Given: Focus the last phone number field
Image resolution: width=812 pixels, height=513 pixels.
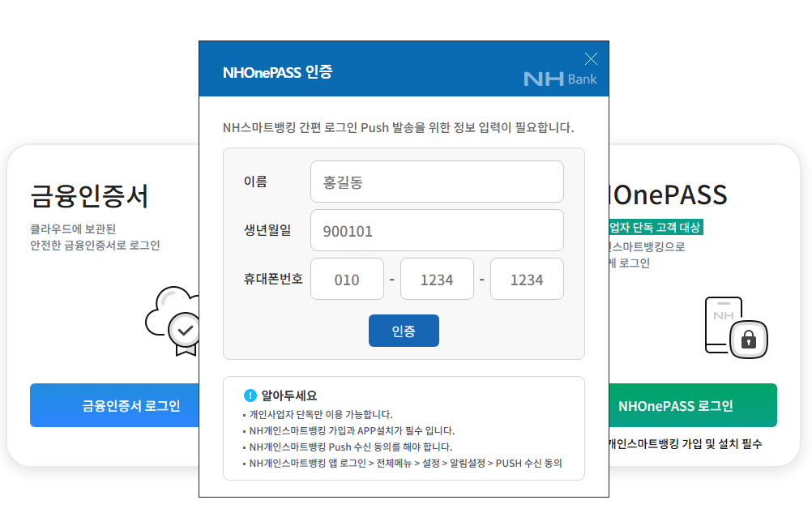Looking at the screenshot, I should tap(528, 279).
